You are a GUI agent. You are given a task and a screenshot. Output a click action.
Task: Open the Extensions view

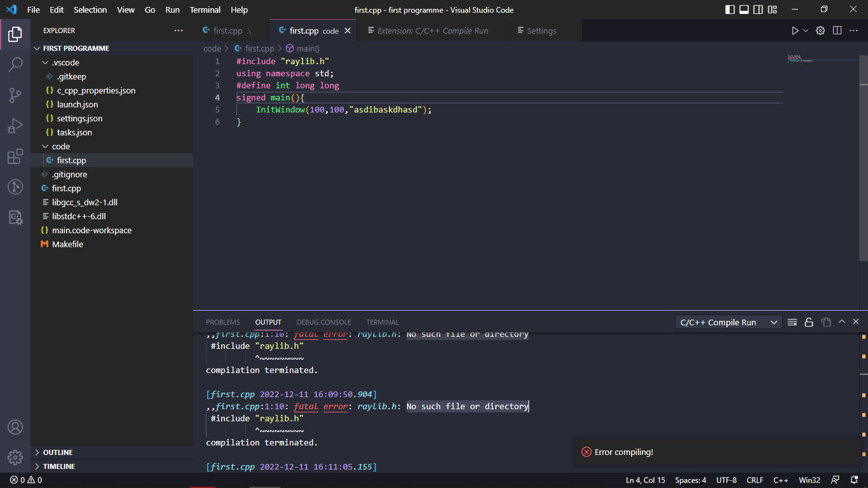coord(15,157)
